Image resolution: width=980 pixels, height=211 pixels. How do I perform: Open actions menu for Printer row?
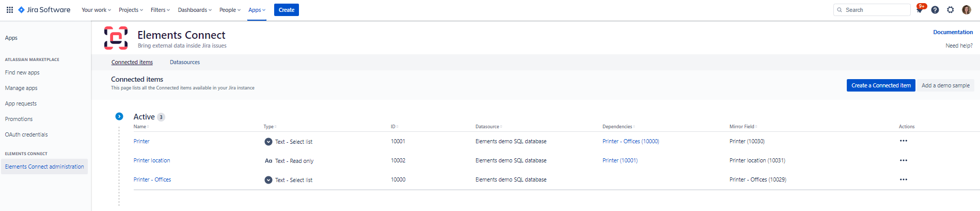904,141
